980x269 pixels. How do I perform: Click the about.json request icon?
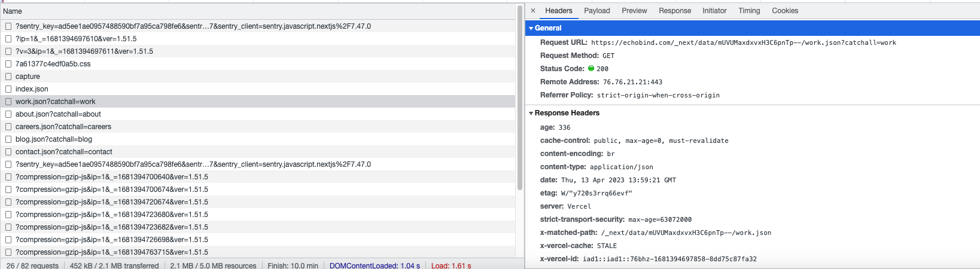pos(8,114)
